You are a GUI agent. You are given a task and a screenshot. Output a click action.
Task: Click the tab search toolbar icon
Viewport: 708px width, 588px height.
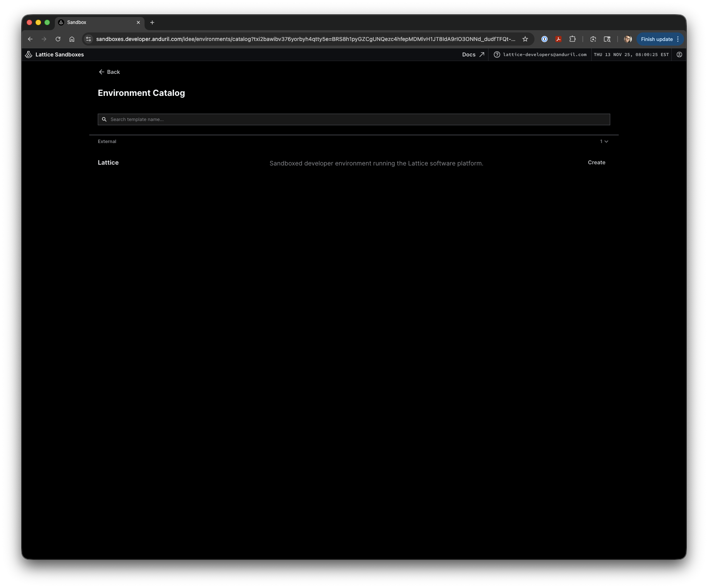point(607,39)
